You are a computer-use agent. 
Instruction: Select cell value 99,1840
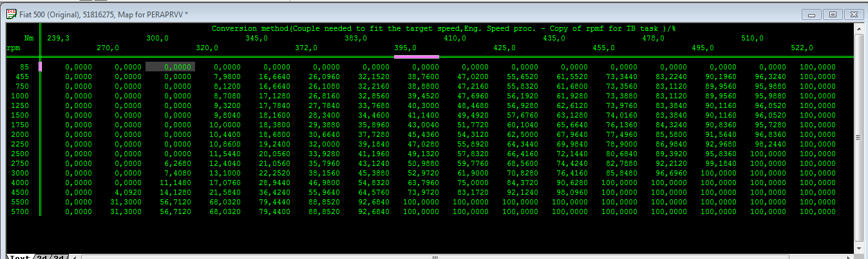[720, 163]
